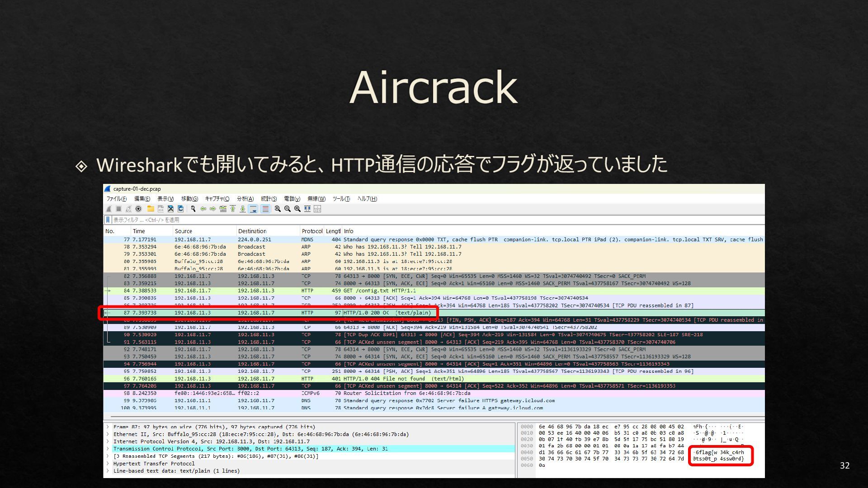Go to the last packet arrow icon
Viewport: 868px width, 488px height.
tap(243, 209)
